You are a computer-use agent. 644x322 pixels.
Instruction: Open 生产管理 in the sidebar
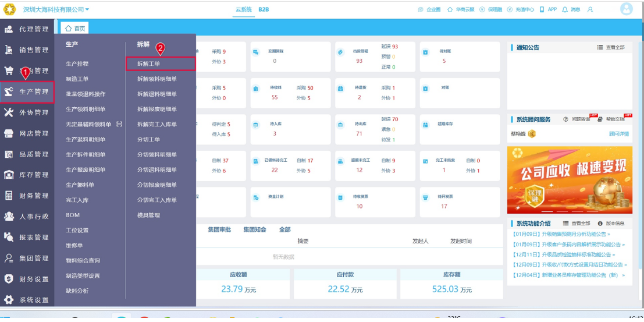click(27, 91)
